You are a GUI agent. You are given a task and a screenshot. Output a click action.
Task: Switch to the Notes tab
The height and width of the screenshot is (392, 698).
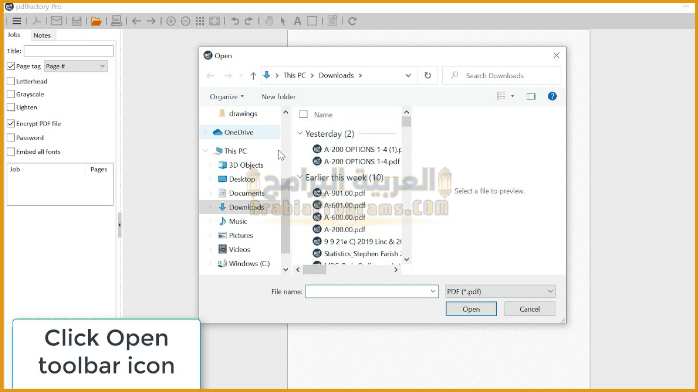(42, 35)
